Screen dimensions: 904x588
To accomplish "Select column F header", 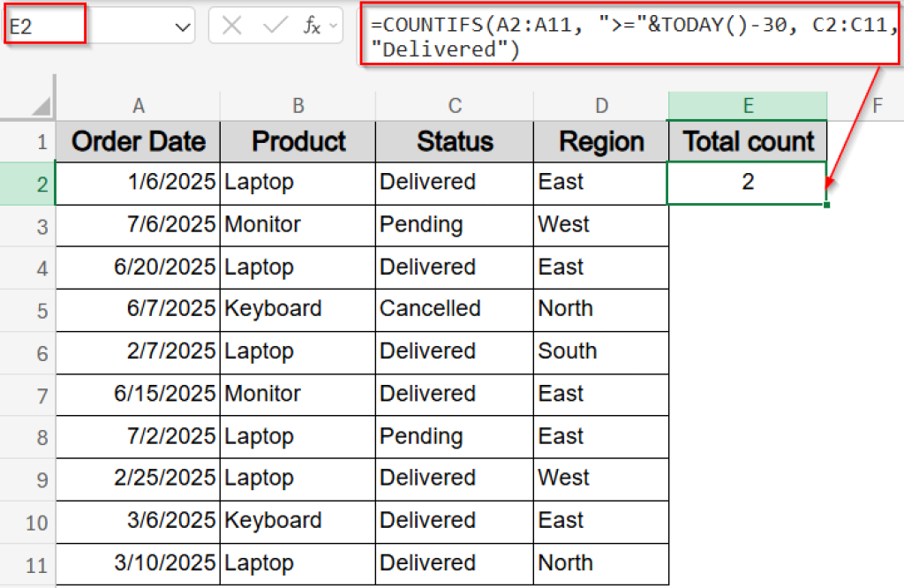I will [x=878, y=104].
